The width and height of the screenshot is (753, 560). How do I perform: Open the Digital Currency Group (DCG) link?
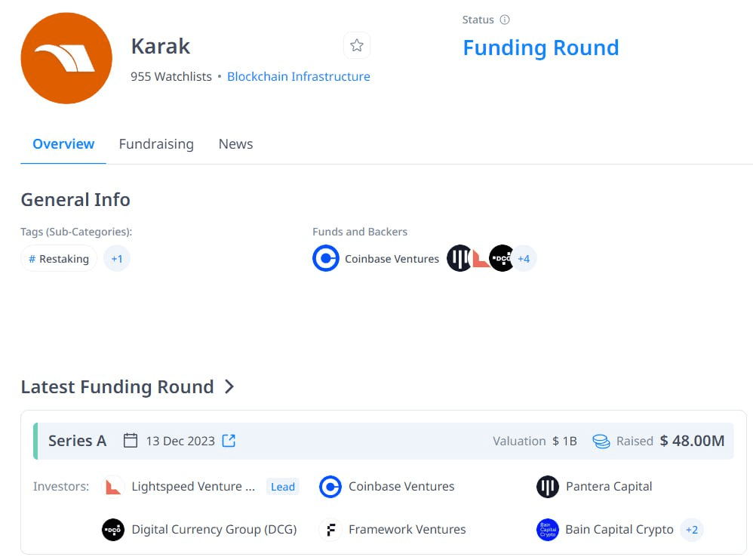click(x=214, y=529)
